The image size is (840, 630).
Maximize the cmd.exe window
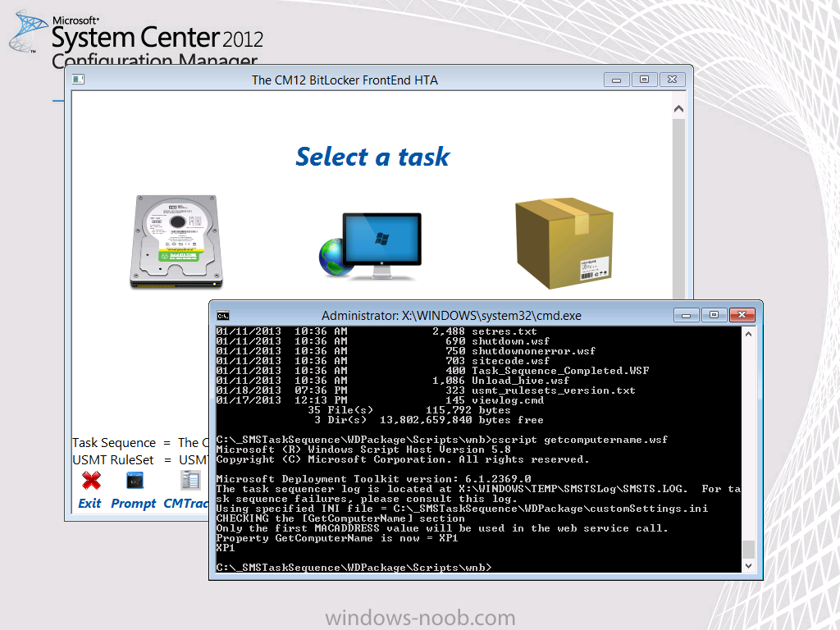714,314
